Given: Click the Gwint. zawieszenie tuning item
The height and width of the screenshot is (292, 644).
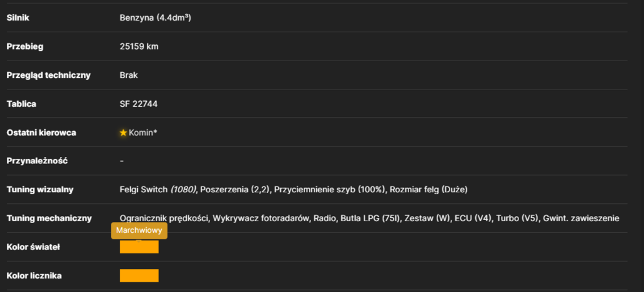Looking at the screenshot, I should pyautogui.click(x=581, y=218).
